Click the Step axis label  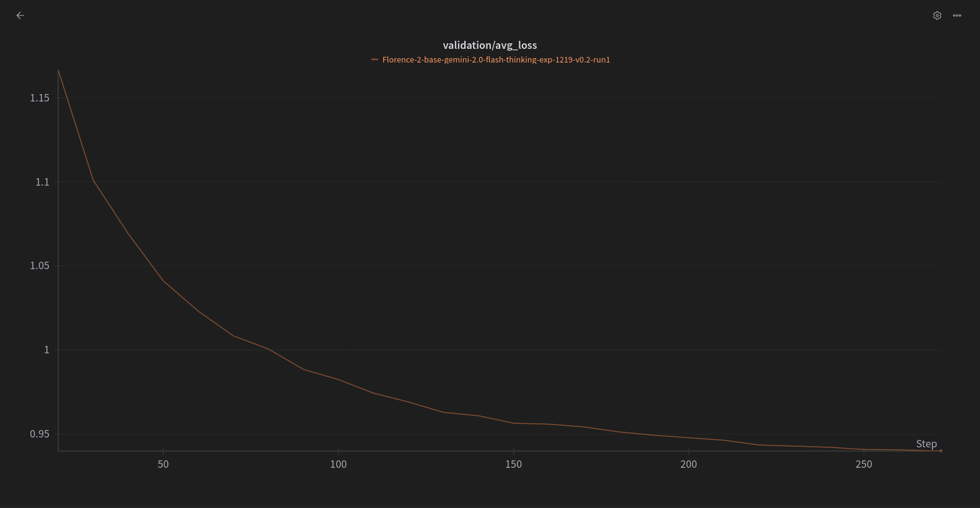926,444
